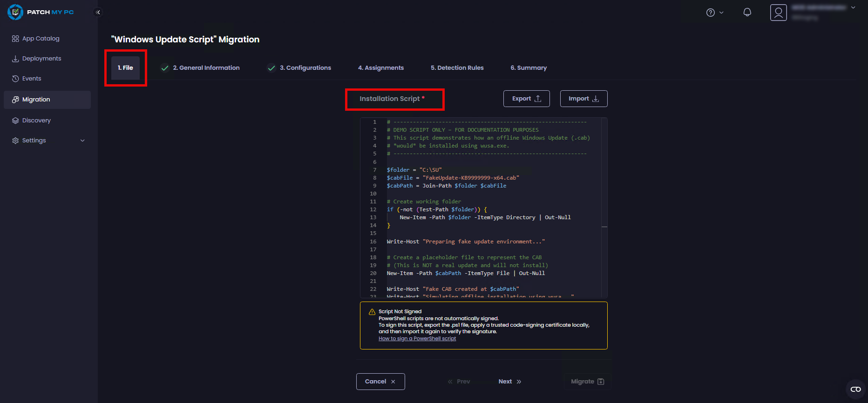
Task: Click the App Catalog grid icon
Action: [15, 39]
